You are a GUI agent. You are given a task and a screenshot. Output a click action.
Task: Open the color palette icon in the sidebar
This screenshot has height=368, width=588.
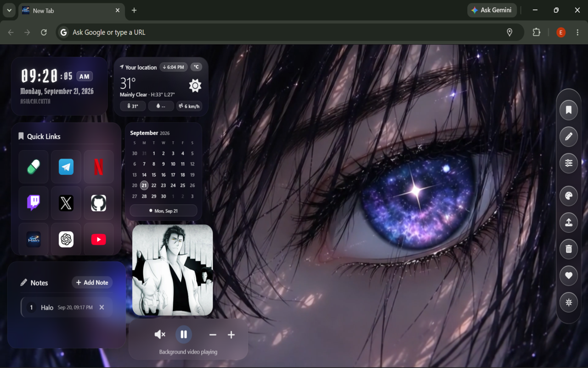coord(569,196)
